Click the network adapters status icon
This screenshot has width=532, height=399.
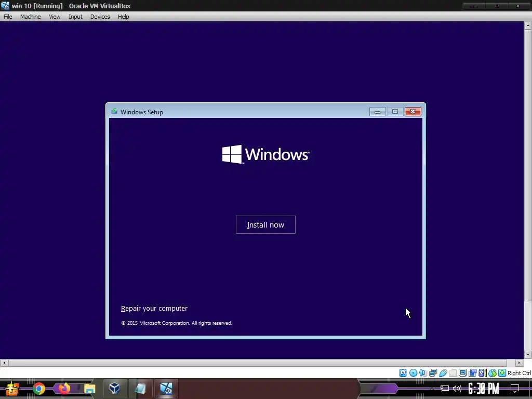tap(433, 373)
